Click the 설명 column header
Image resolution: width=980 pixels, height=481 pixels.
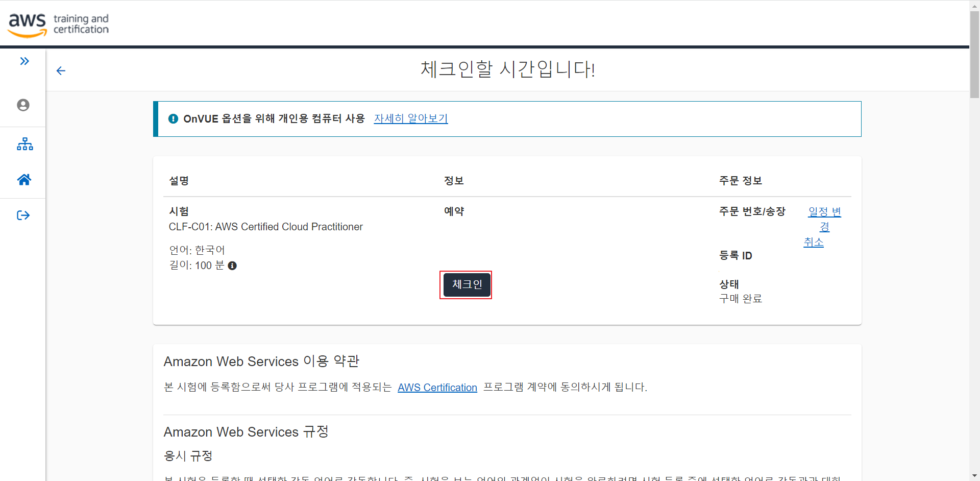[179, 181]
